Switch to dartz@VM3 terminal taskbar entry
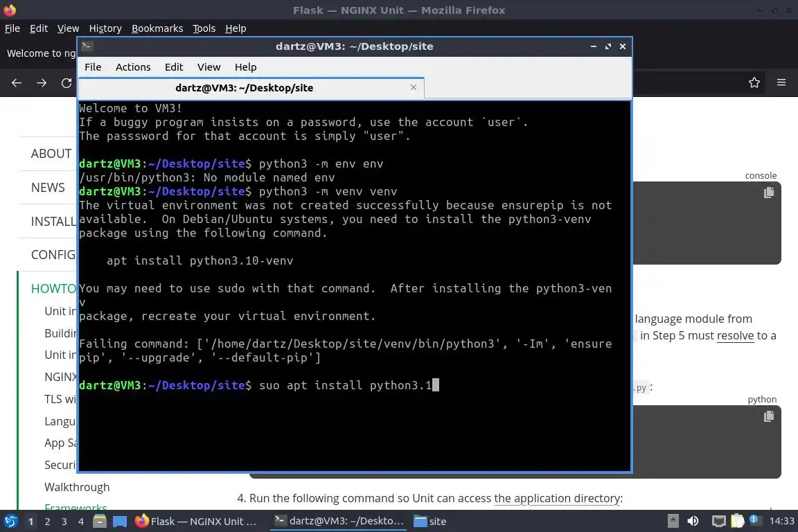798x532 pixels. click(339, 522)
